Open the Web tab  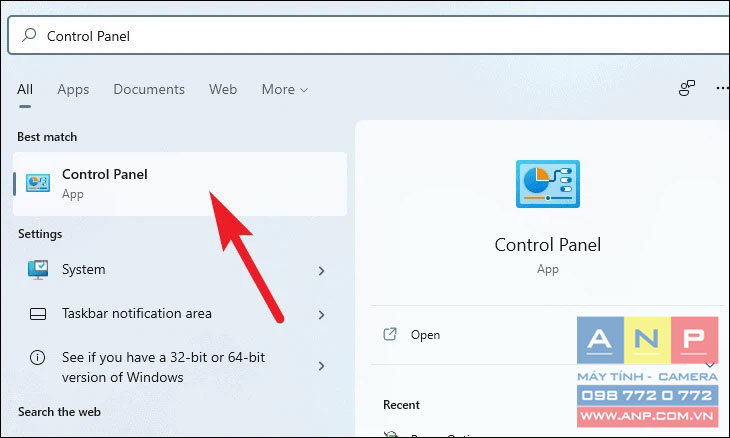[223, 89]
